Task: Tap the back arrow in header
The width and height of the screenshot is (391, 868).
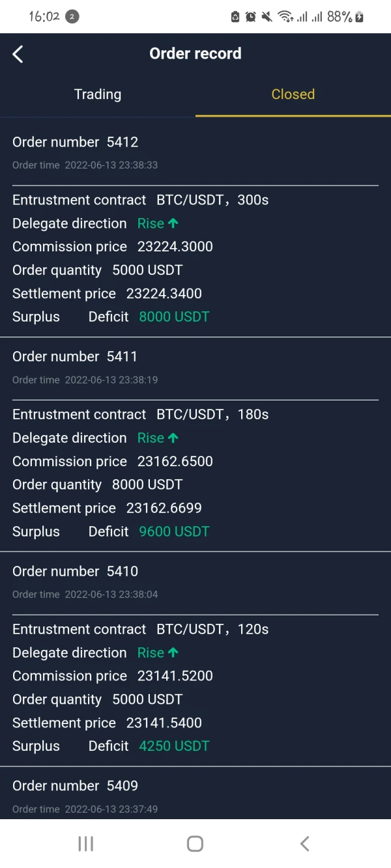Action: (18, 54)
